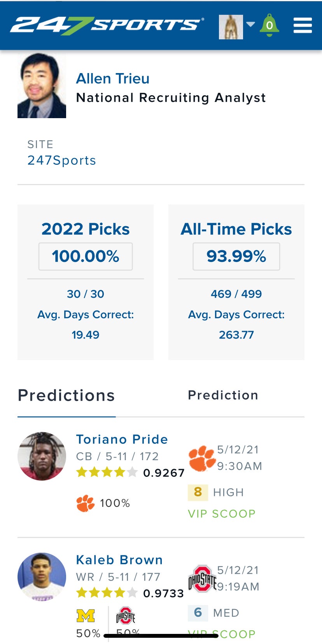Viewport: 322px width, 644px height.
Task: Click VIP Scoop for Toriano Pride
Action: coord(222,514)
